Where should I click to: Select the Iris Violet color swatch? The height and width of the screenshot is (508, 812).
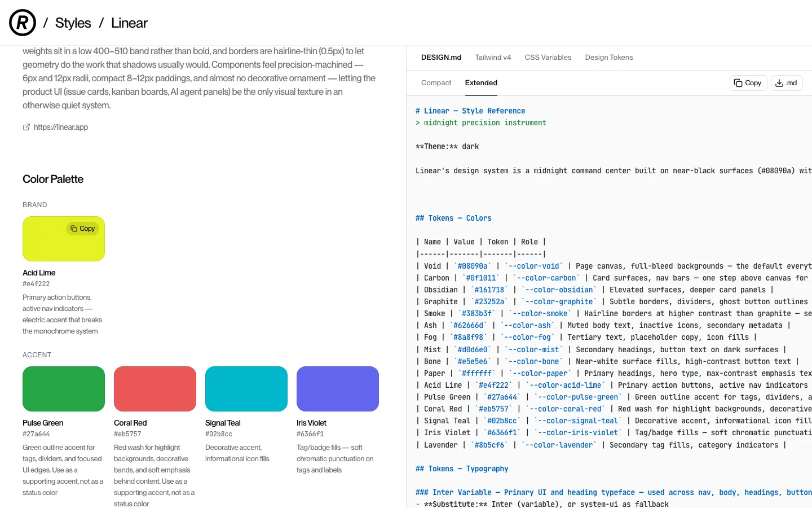[x=338, y=389]
